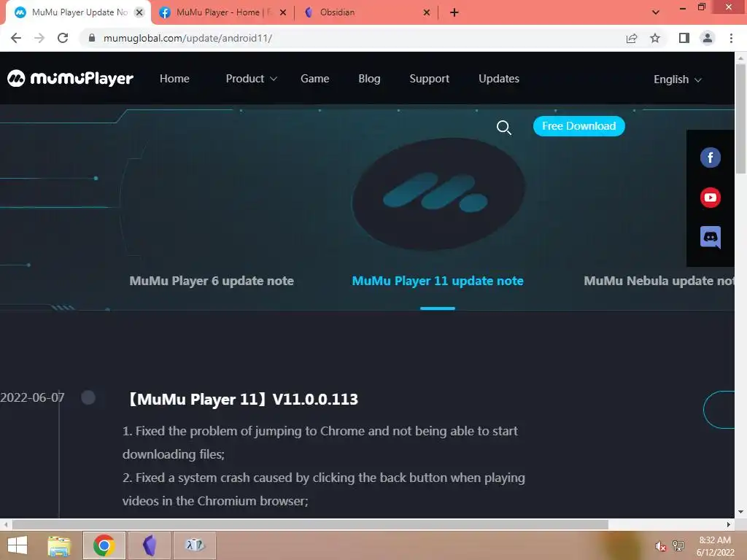747x560 pixels.
Task: Click the vertical page scrollbar thumb
Action: coord(741,119)
